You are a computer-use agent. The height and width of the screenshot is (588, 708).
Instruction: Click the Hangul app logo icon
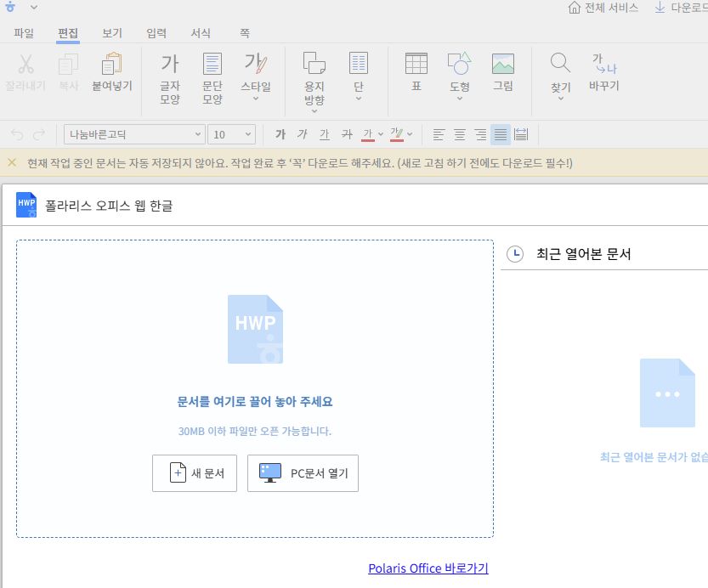click(x=10, y=7)
